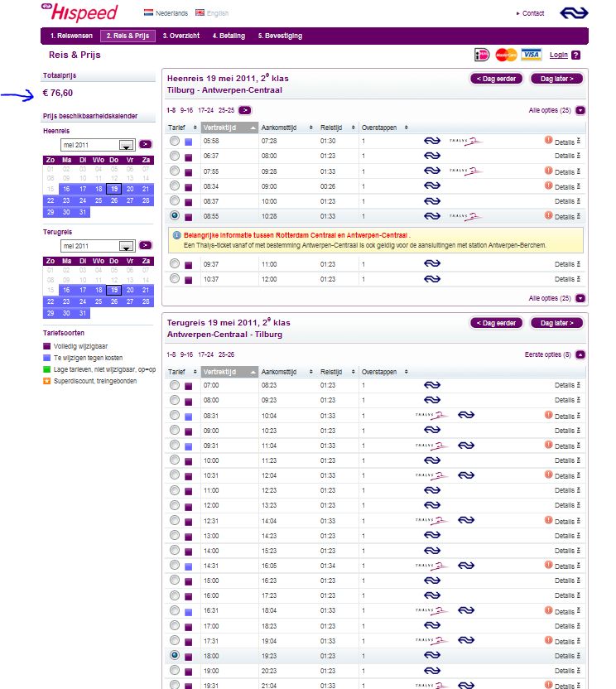Go to the 3. Overzicht step
This screenshot has width=616, height=689.
pos(181,36)
